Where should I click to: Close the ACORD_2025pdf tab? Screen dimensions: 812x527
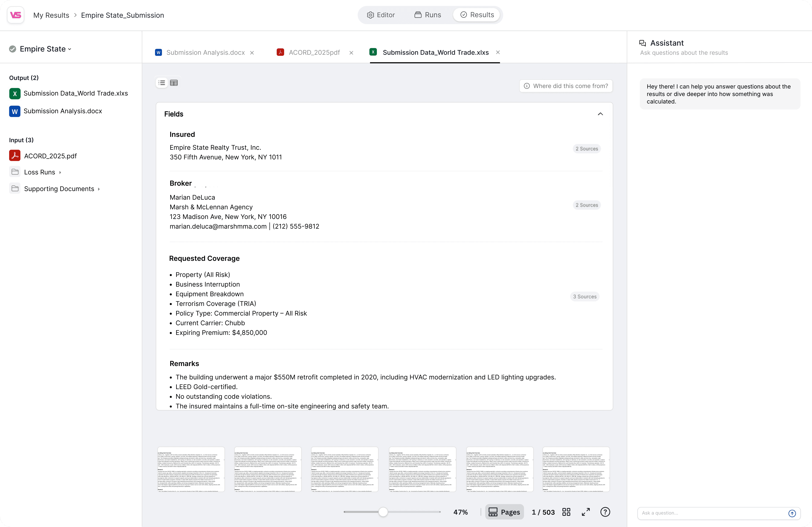[351, 52]
